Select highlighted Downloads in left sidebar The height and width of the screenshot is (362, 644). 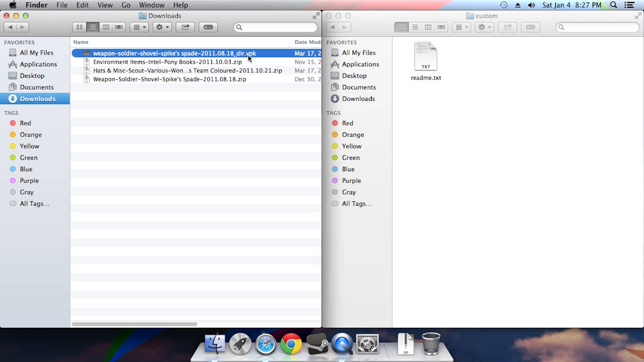35,99
